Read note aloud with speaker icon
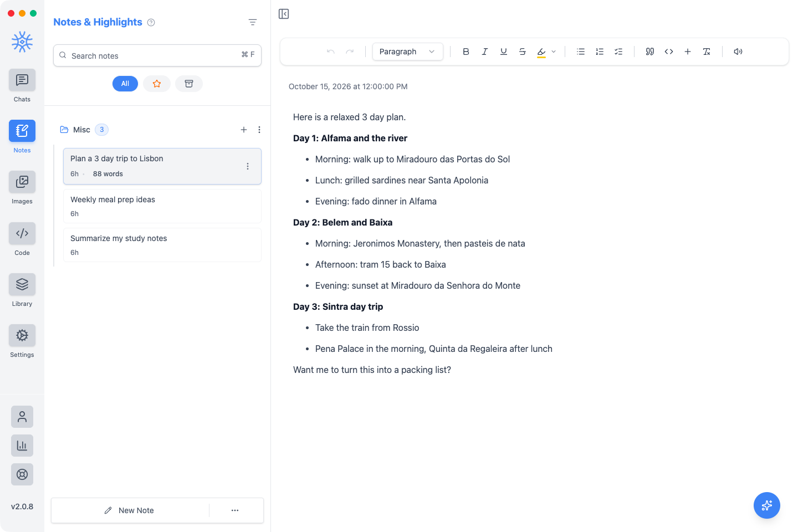The image size is (798, 532). [738, 52]
